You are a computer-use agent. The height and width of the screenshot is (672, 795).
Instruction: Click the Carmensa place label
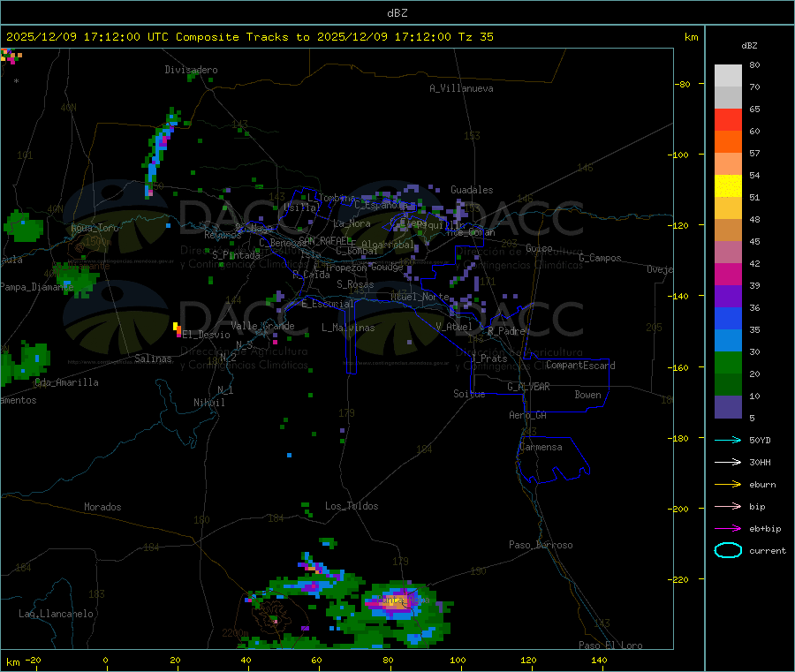pos(541,448)
